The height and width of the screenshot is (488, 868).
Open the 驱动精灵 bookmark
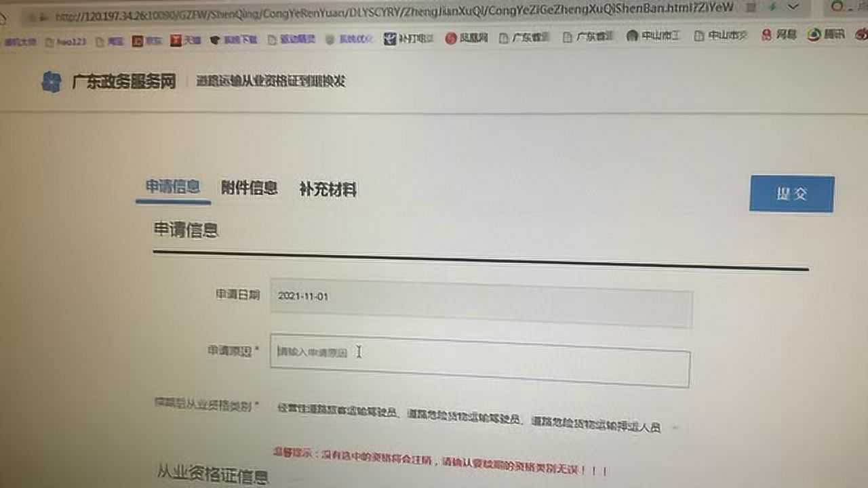pyautogui.click(x=292, y=39)
